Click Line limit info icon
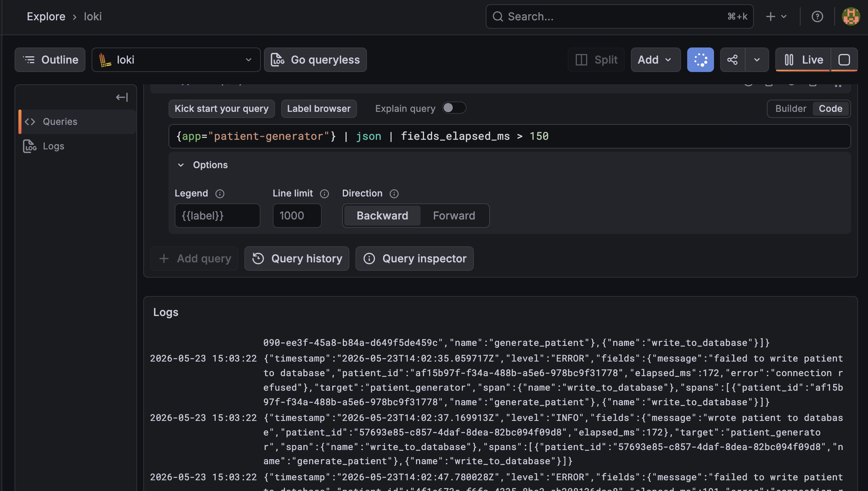 point(324,194)
